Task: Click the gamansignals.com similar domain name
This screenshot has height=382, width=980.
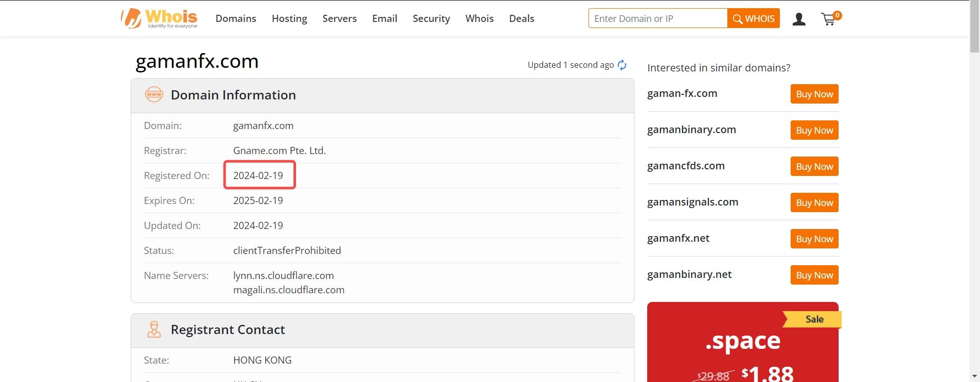Action: [x=693, y=202]
